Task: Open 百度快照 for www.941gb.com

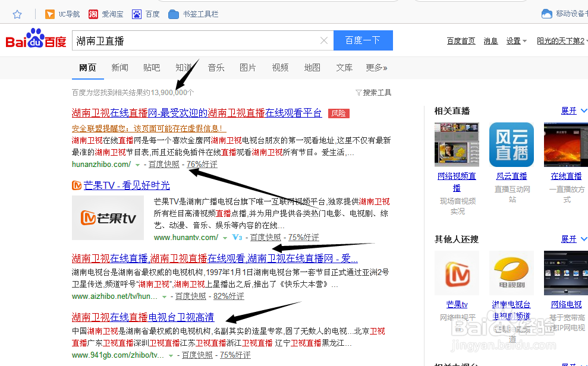Action: 197,355
